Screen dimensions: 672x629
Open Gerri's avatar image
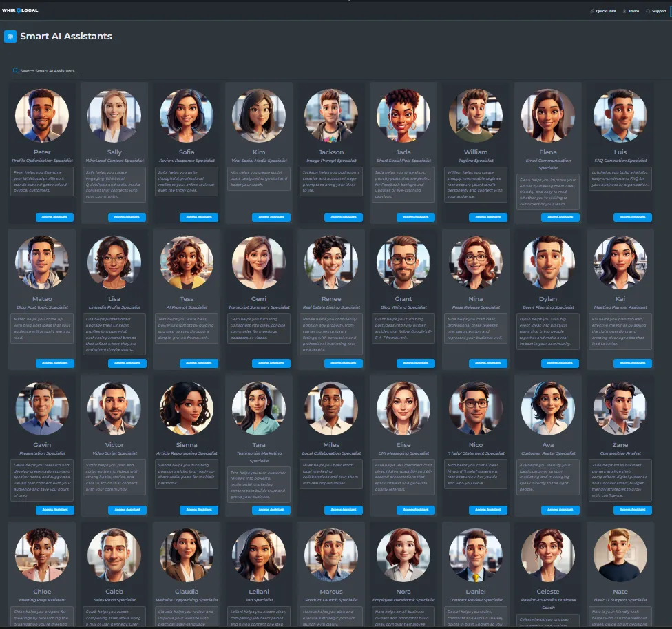tap(259, 262)
